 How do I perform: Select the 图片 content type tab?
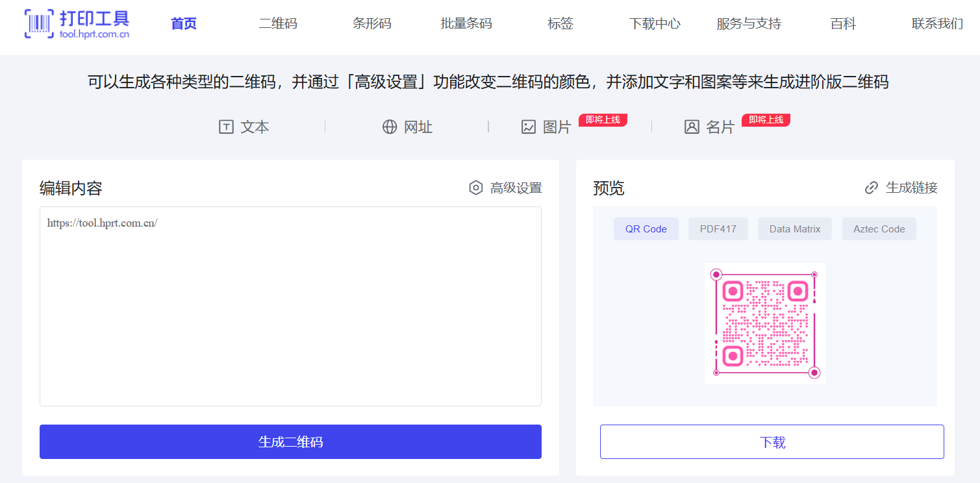pos(546,127)
